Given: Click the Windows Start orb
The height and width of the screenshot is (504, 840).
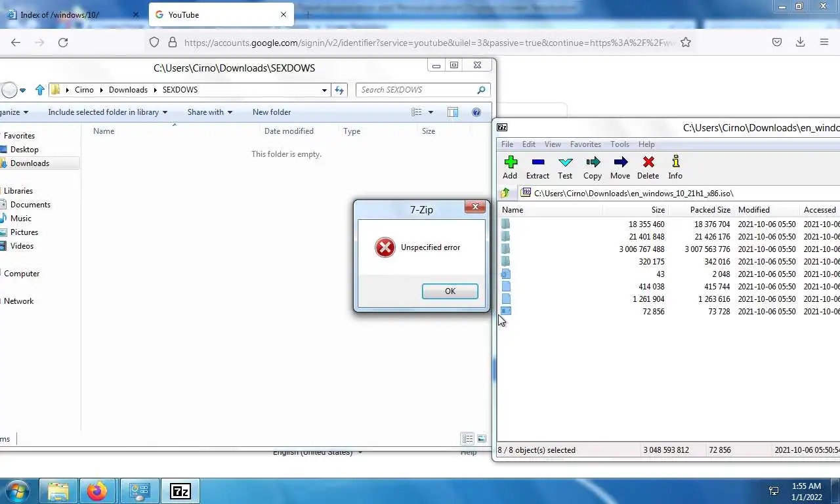Looking at the screenshot, I should (16, 492).
